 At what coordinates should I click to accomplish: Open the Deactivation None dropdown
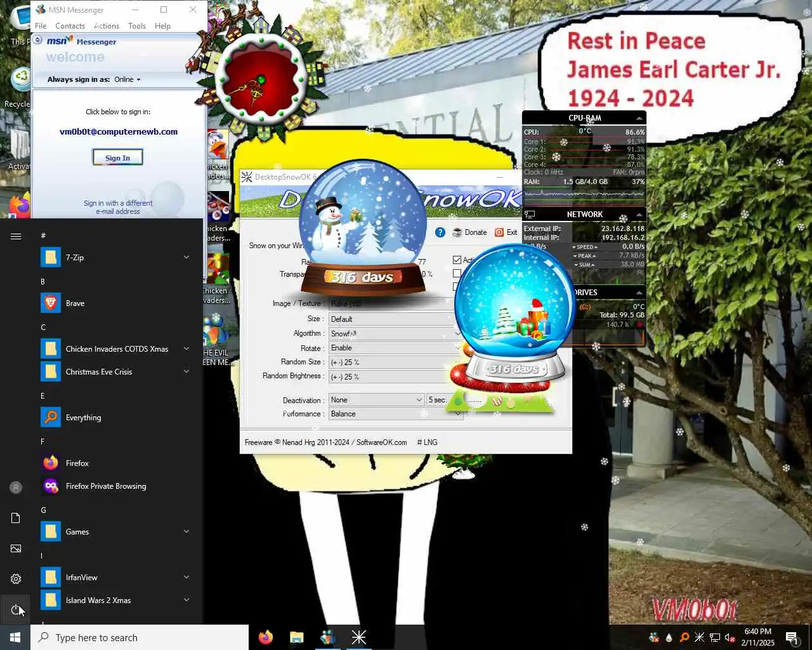coord(376,400)
